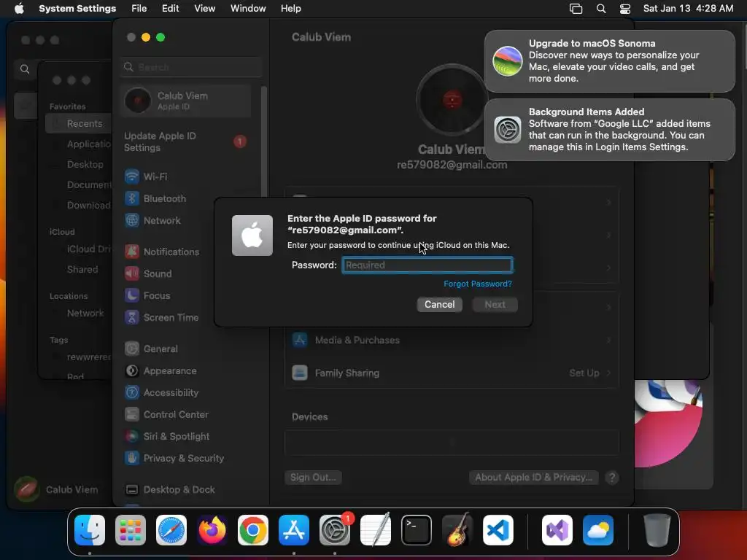747x560 pixels.
Task: Launch Firefox from the Dock
Action: pos(212,530)
